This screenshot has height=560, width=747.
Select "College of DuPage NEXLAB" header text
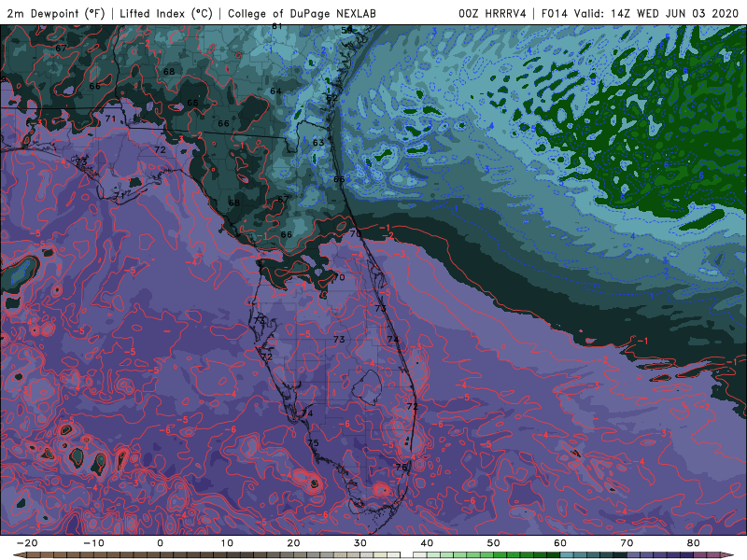coord(302,13)
